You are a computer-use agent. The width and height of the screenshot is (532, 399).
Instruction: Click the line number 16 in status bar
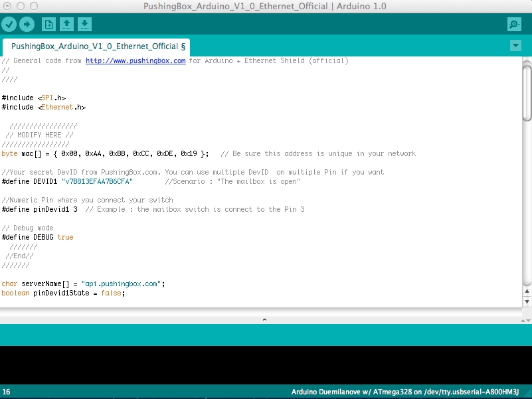click(6, 392)
